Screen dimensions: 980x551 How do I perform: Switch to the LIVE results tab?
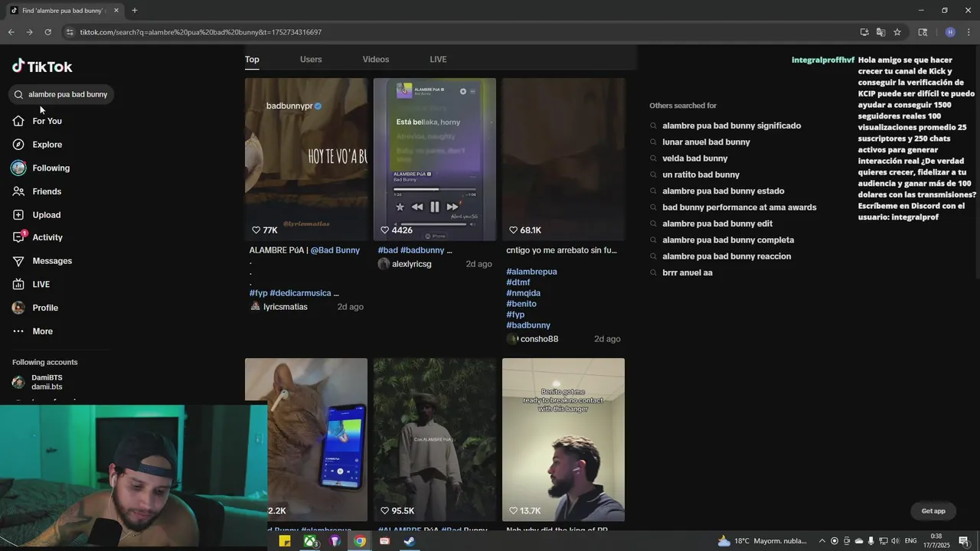(x=438, y=60)
